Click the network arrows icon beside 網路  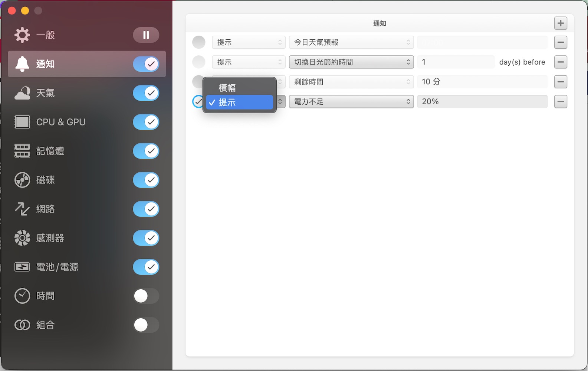(22, 209)
